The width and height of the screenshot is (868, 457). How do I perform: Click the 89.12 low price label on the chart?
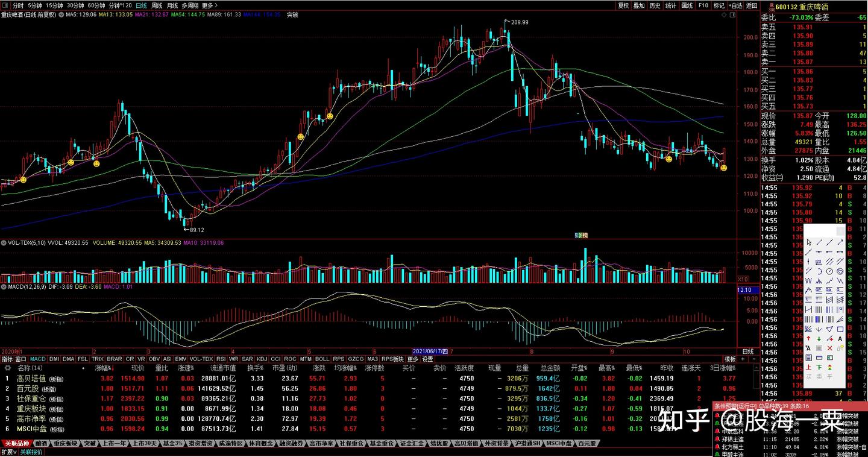[197, 230]
